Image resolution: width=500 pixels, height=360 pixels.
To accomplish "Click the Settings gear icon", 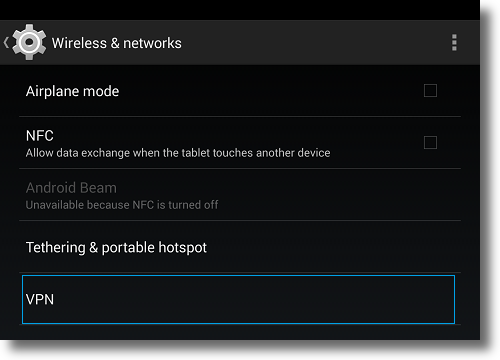I will (29, 42).
